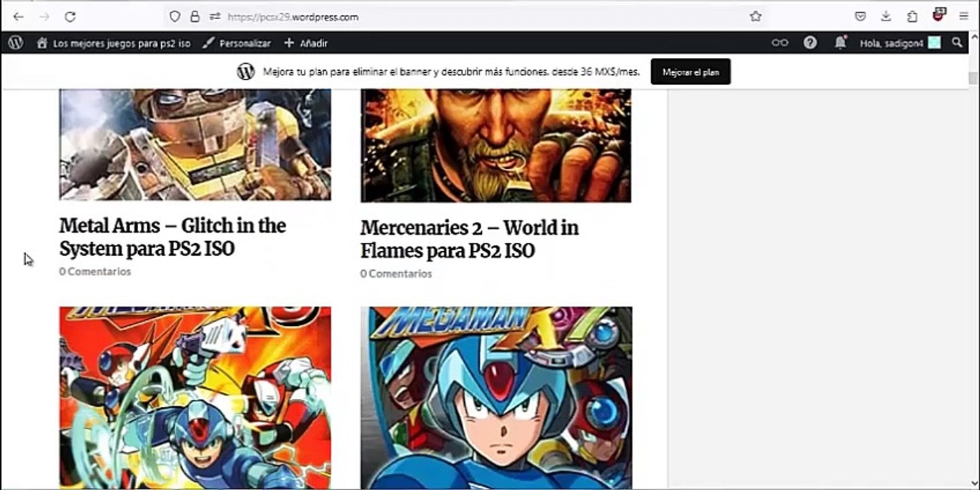Image resolution: width=980 pixels, height=490 pixels.
Task: Save page to Pocket icon
Action: pyautogui.click(x=860, y=17)
